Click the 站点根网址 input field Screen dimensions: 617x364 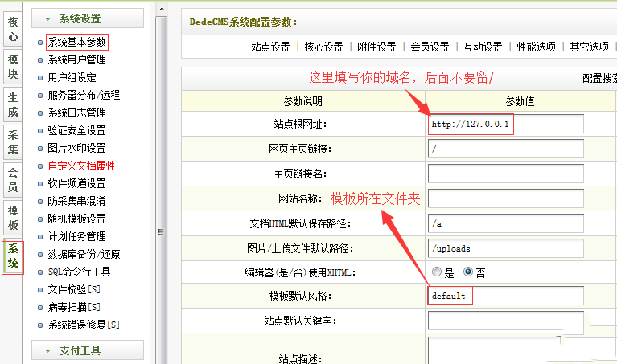505,125
